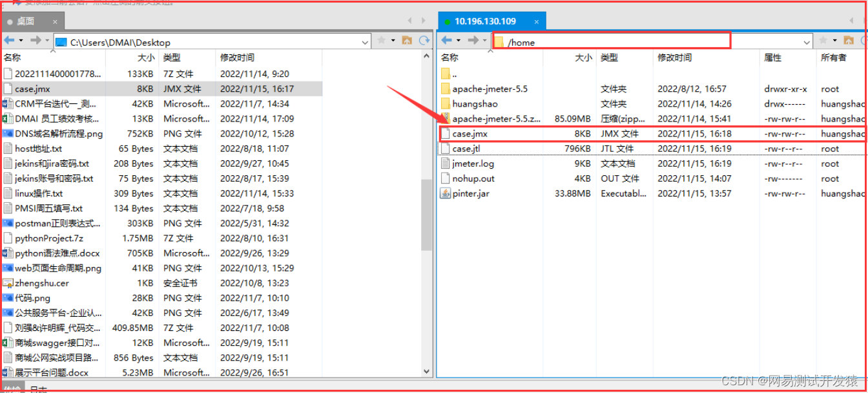Screen dimensions: 868x393
Task: Open back history dropdown in local pane
Action: pyautogui.click(x=21, y=41)
